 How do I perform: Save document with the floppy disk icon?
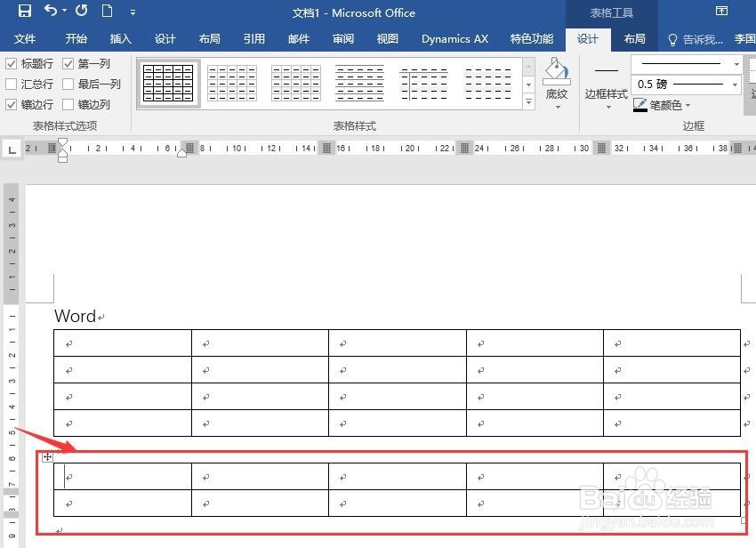click(x=24, y=11)
